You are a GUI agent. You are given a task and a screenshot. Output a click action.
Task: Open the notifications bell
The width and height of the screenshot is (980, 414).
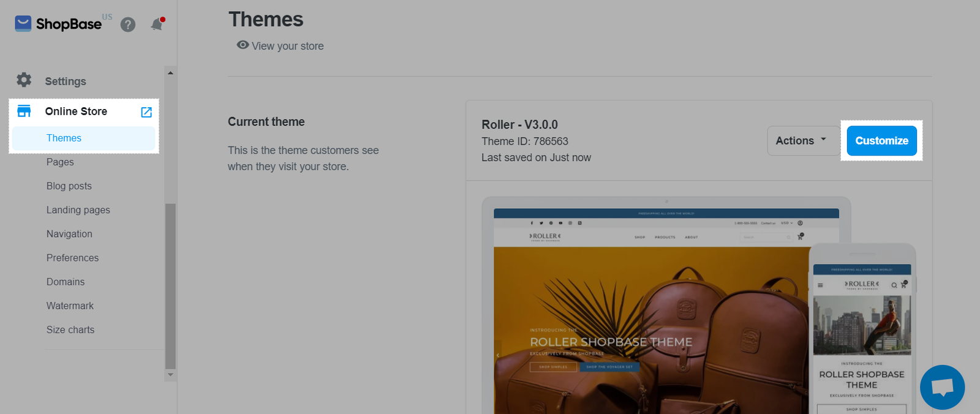tap(157, 24)
